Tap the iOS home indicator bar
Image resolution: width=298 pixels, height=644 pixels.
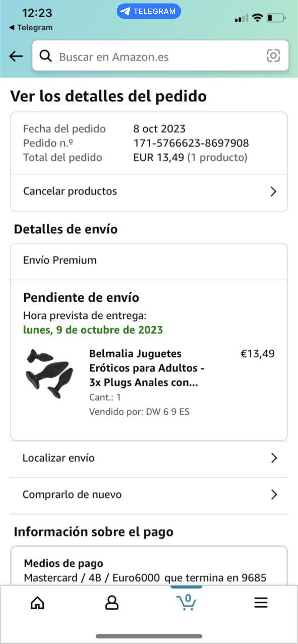pos(149,636)
